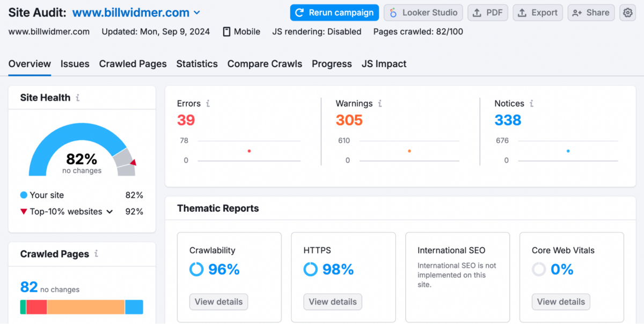Click JS rendering: Disabled text
Viewport: 644px width, 324px height.
click(x=317, y=32)
